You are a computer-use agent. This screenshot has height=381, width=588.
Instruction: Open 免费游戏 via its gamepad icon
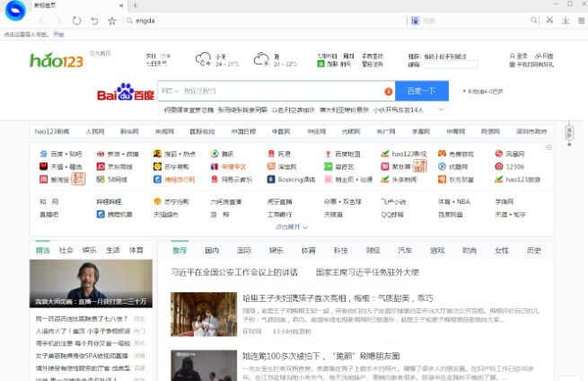[x=443, y=154]
